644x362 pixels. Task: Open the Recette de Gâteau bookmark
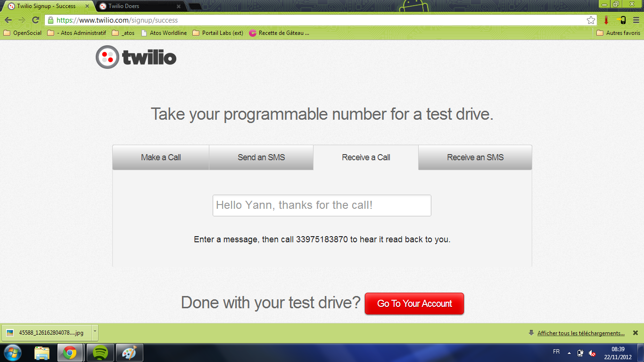pos(279,33)
